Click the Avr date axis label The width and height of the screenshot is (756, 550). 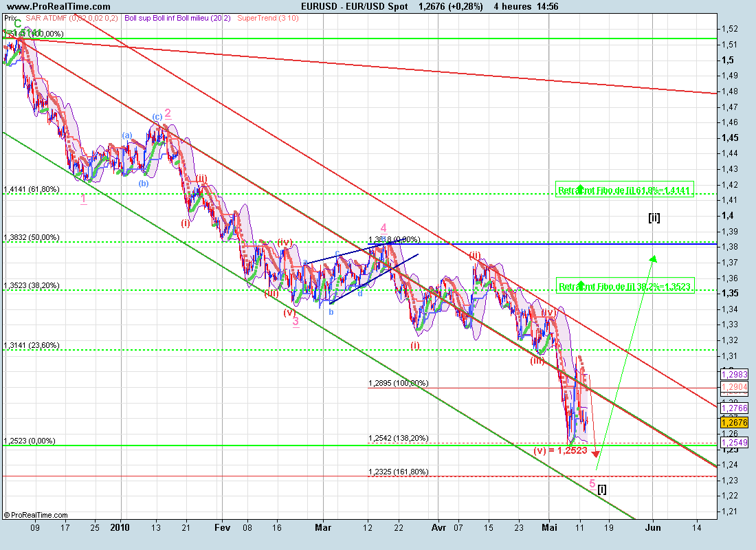point(438,528)
